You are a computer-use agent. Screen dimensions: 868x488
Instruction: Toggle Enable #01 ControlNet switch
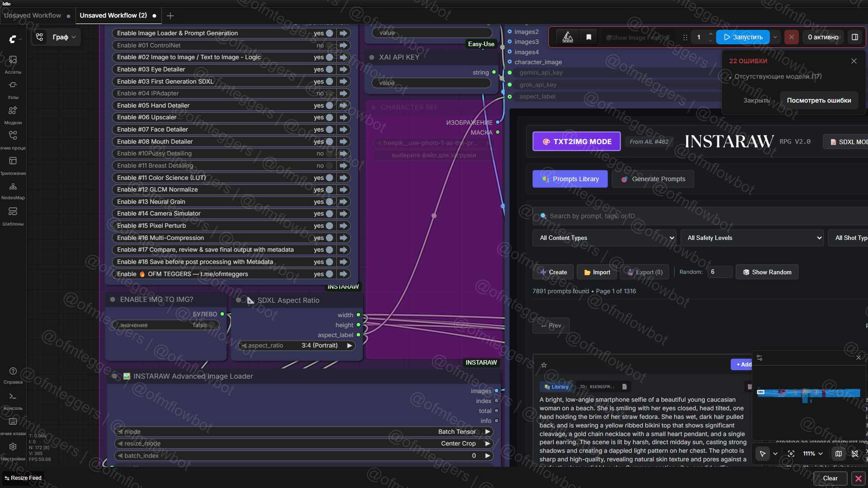tap(330, 45)
